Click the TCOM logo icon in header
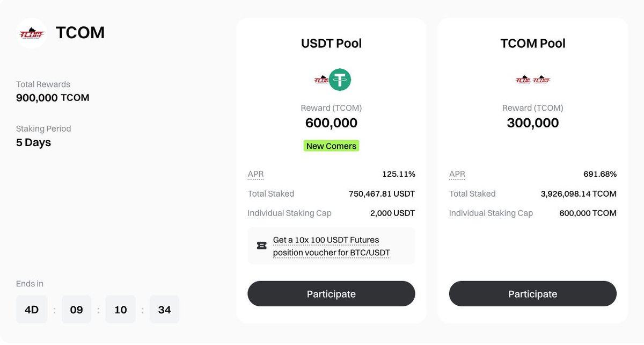 [x=31, y=34]
